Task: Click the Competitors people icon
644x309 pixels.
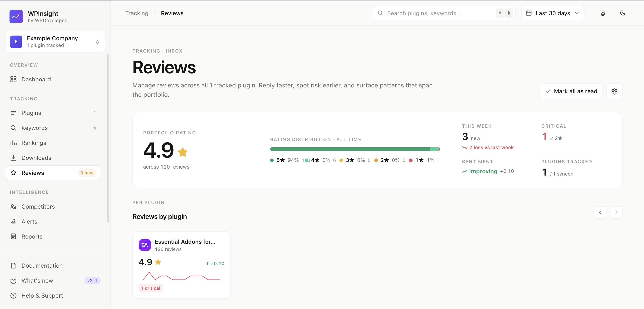Action: (13, 207)
